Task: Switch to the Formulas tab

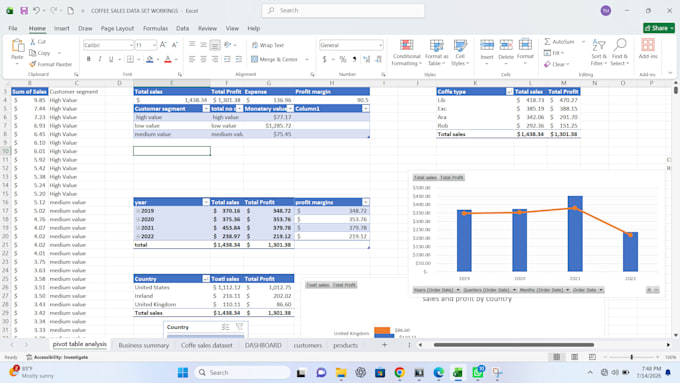Action: (x=155, y=28)
